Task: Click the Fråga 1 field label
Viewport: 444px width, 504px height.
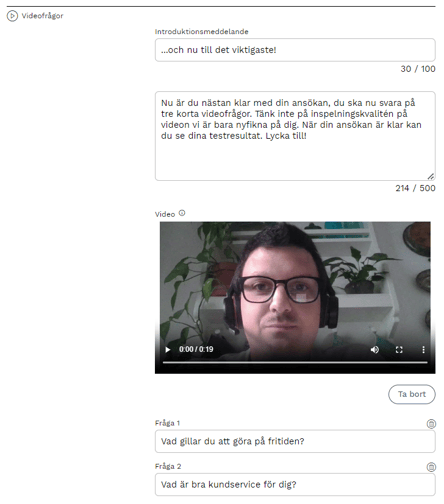Action: (167, 423)
